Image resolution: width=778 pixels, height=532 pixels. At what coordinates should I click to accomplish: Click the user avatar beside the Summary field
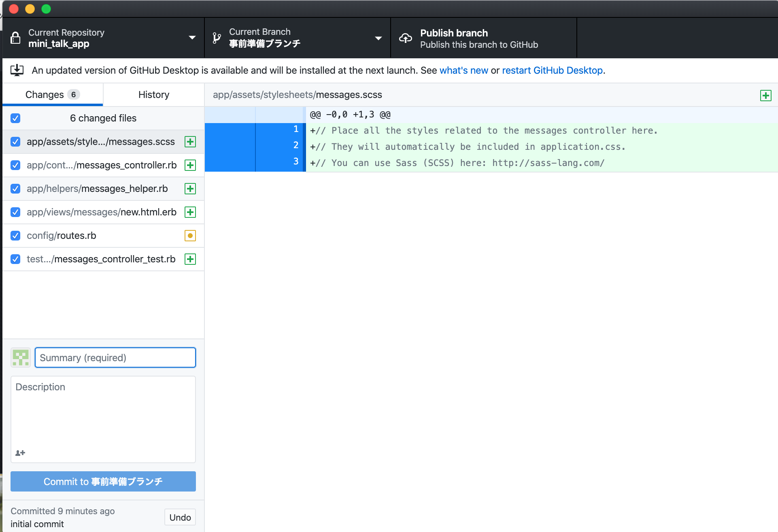point(21,358)
